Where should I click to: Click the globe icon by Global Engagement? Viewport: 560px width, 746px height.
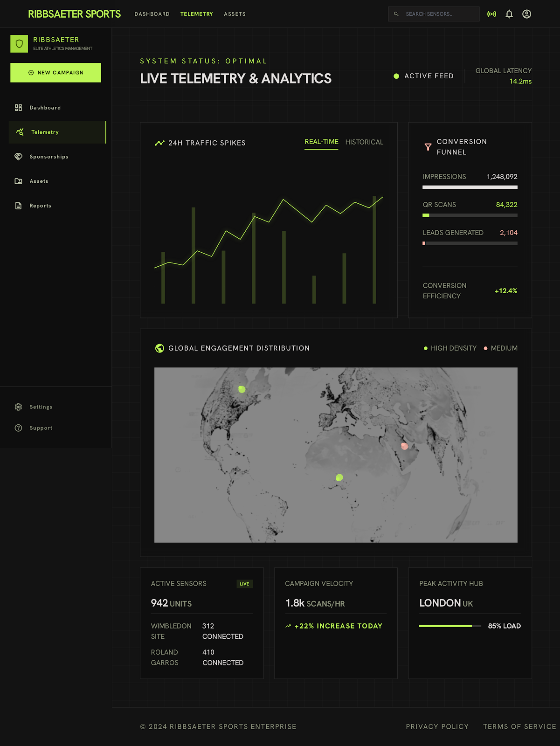tap(159, 348)
